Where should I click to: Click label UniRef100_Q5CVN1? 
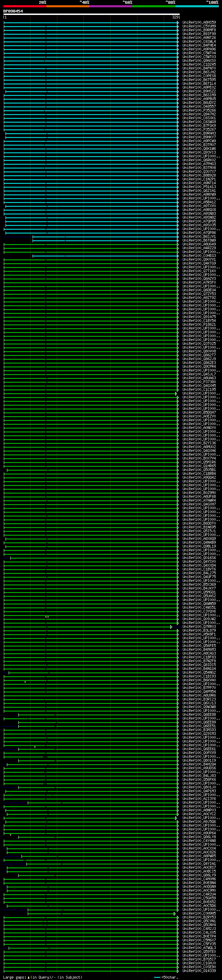(x=199, y=921)
